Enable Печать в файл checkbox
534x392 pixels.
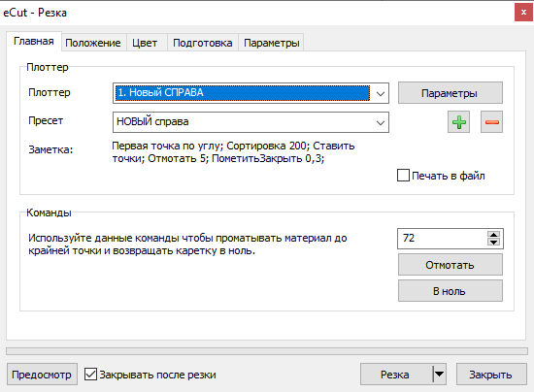click(x=403, y=176)
